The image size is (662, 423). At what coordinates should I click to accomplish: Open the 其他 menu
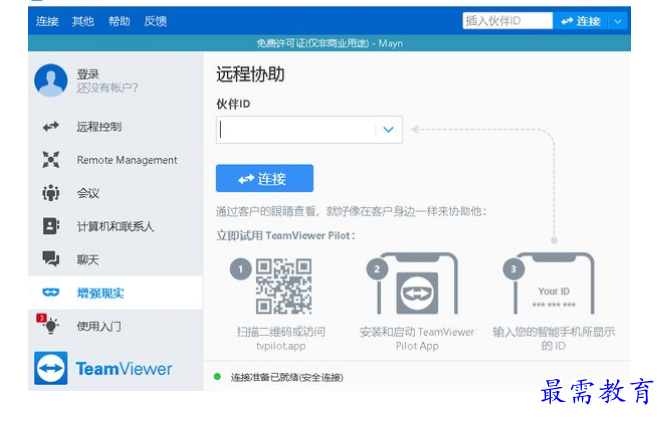[x=83, y=21]
